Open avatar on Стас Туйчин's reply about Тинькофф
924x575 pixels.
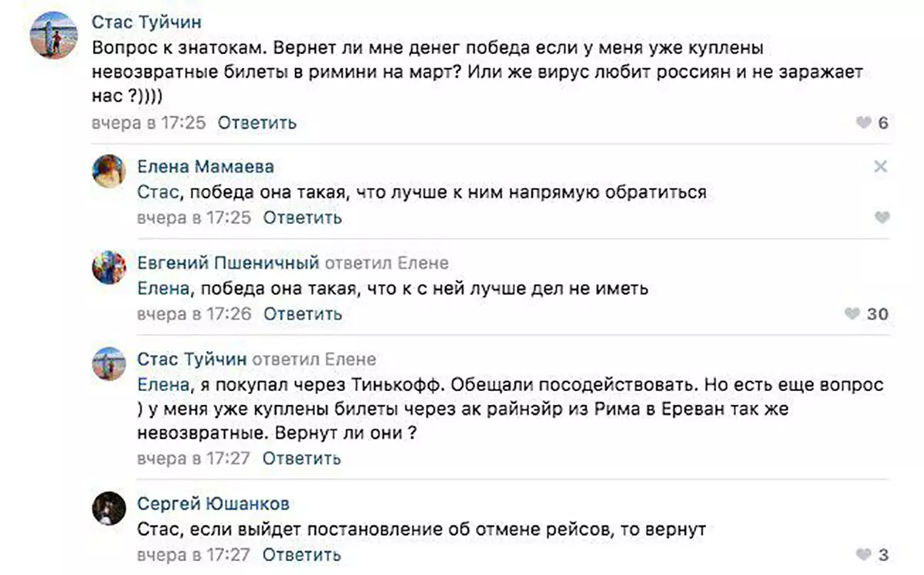point(109,363)
